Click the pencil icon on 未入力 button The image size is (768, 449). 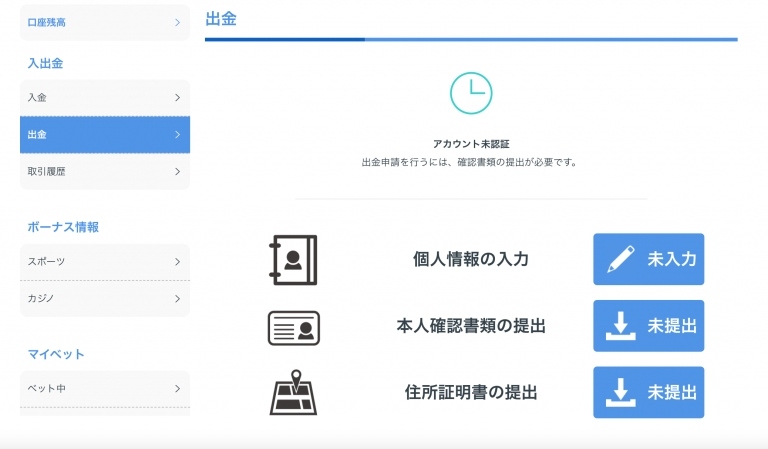point(621,259)
